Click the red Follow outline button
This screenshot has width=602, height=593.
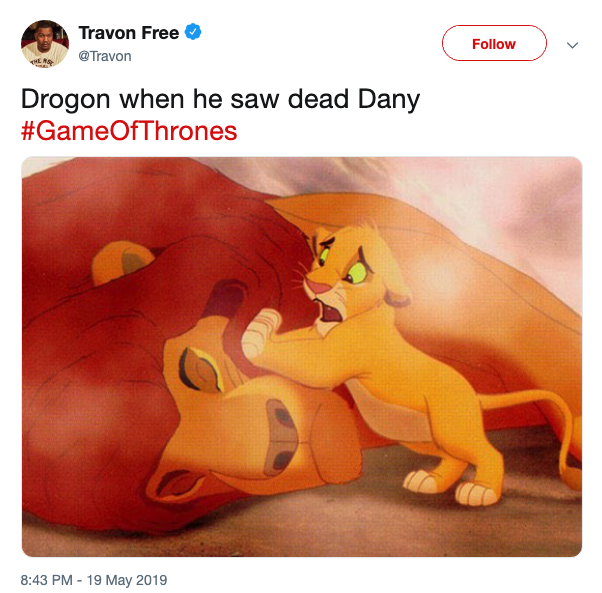(494, 43)
